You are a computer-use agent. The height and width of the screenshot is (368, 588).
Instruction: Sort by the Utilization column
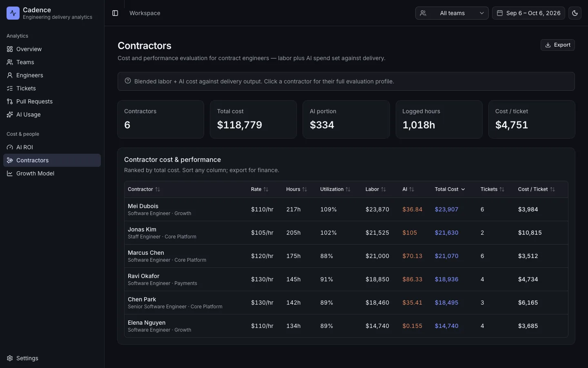click(335, 189)
